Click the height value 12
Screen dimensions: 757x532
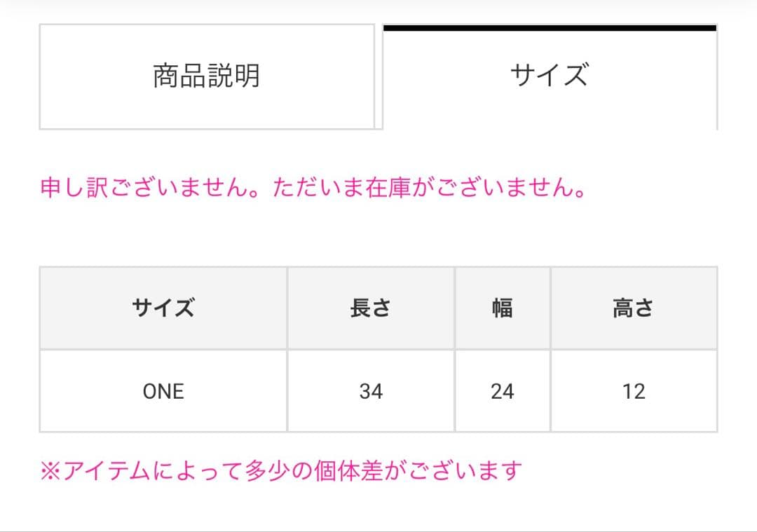click(633, 391)
